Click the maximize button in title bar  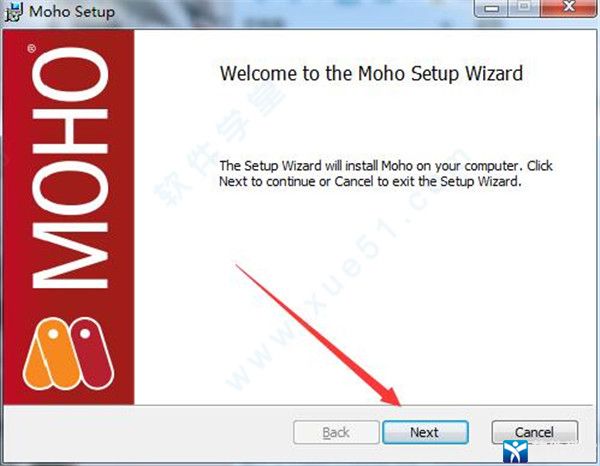click(x=524, y=8)
